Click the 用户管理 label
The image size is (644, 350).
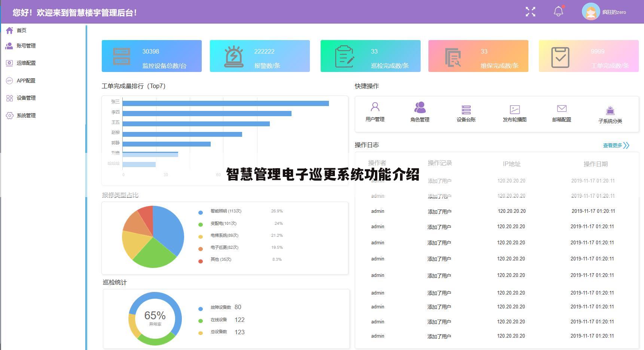[375, 119]
